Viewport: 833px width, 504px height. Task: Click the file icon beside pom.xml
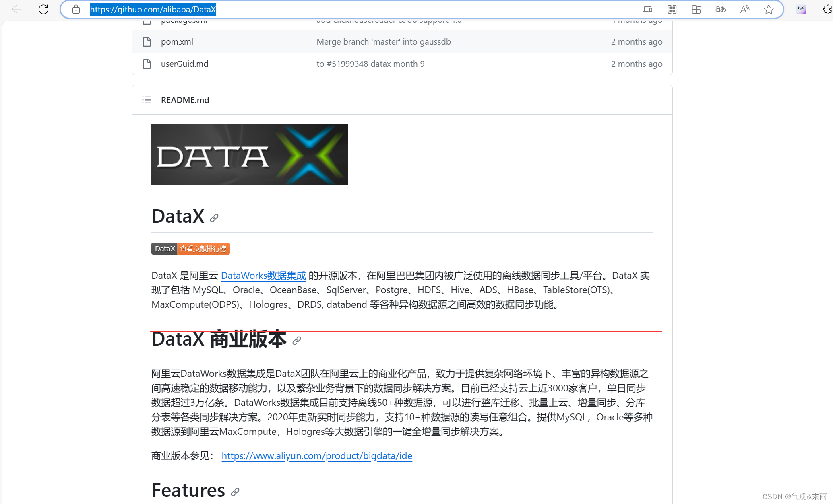[147, 41]
